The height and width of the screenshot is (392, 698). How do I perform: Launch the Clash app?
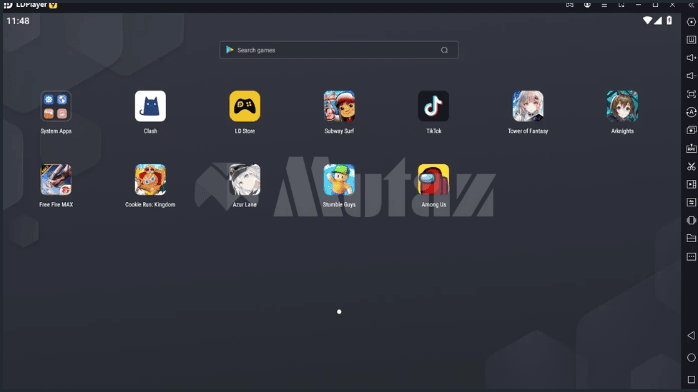point(150,106)
